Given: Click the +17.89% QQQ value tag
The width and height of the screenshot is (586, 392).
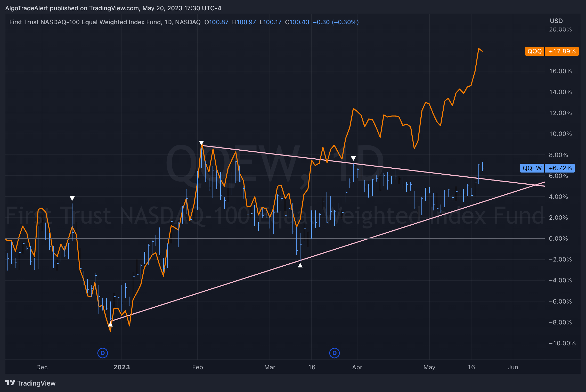Looking at the screenshot, I should [562, 51].
